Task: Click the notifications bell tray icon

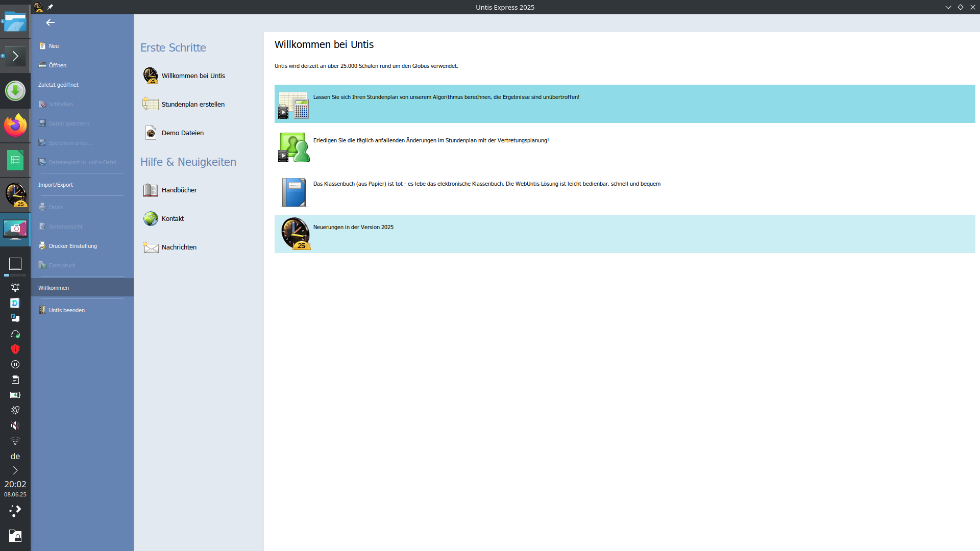Action: pos(15,288)
